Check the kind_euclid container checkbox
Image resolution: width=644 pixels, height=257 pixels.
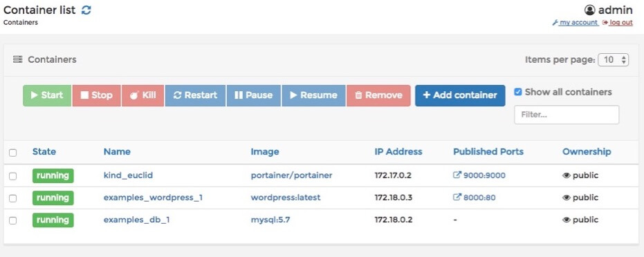pos(12,176)
